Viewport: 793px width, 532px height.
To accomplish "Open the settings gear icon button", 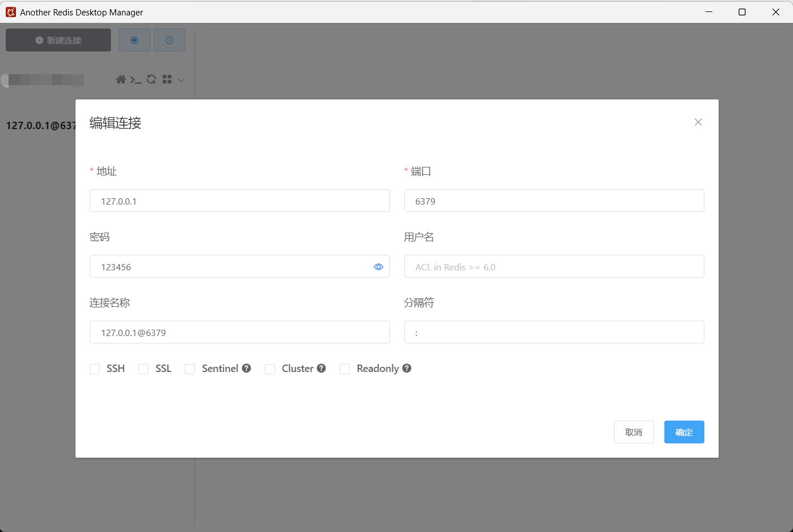I will [134, 40].
